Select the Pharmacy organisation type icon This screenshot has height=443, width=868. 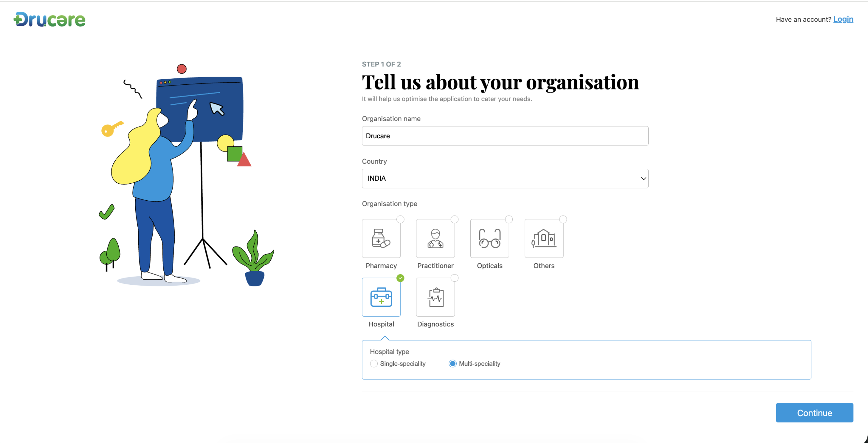(381, 238)
